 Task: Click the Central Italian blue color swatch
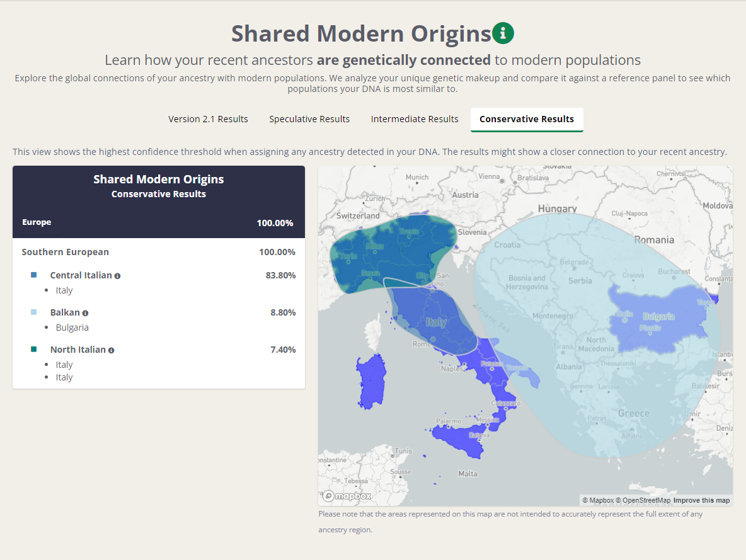tap(34, 275)
